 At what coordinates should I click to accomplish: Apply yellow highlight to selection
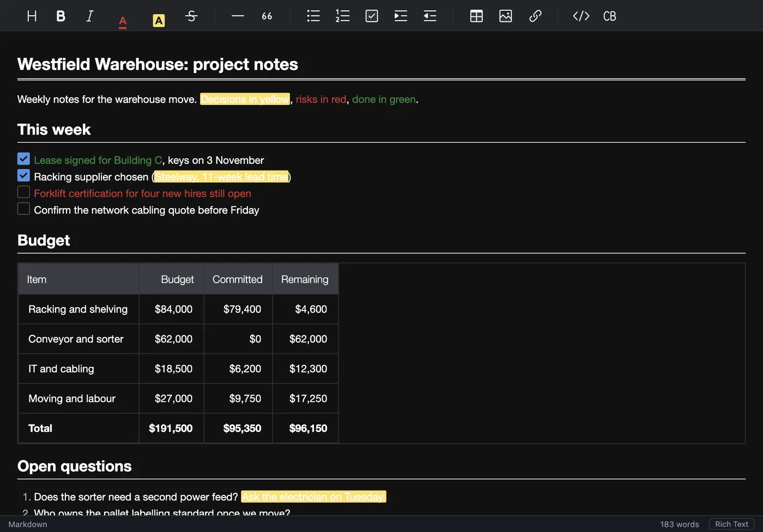(159, 21)
